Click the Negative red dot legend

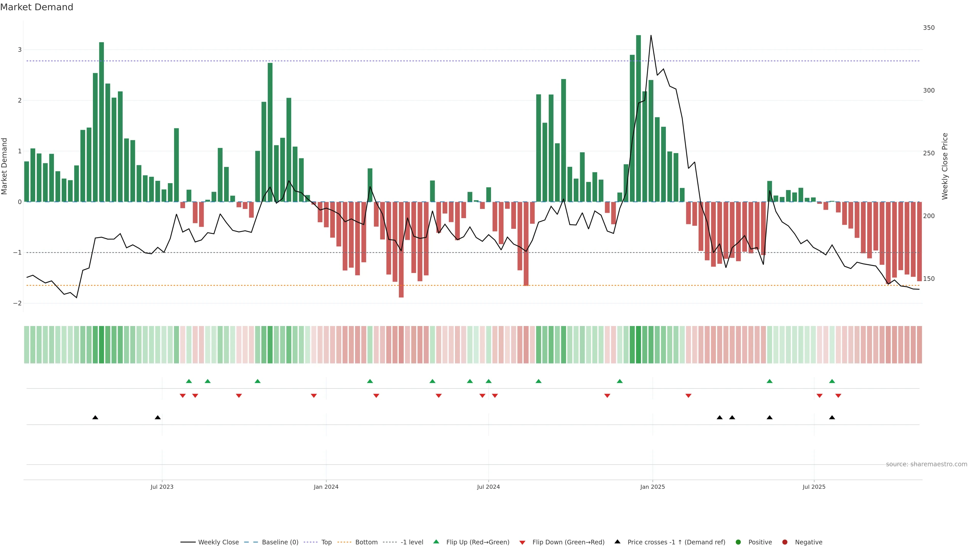pyautogui.click(x=785, y=542)
